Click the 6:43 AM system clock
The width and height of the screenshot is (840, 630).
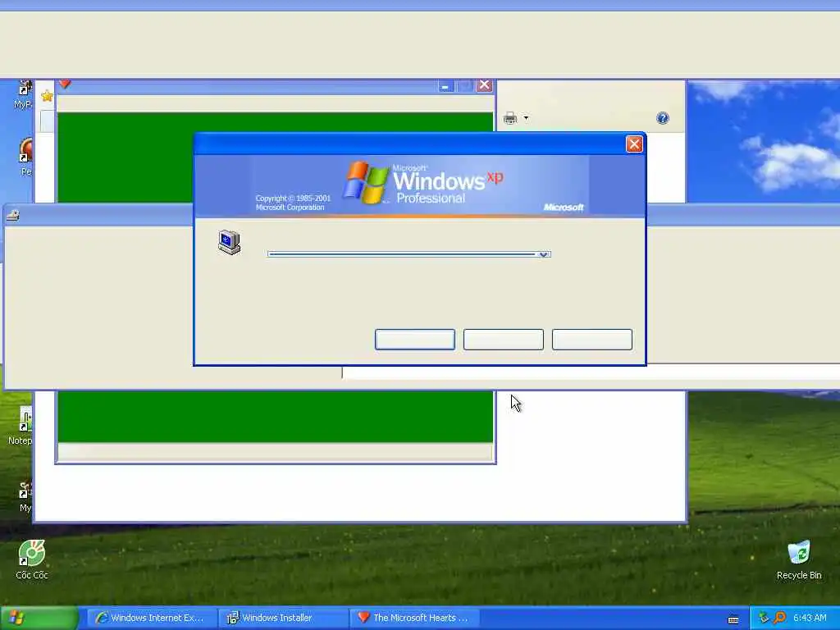(810, 618)
